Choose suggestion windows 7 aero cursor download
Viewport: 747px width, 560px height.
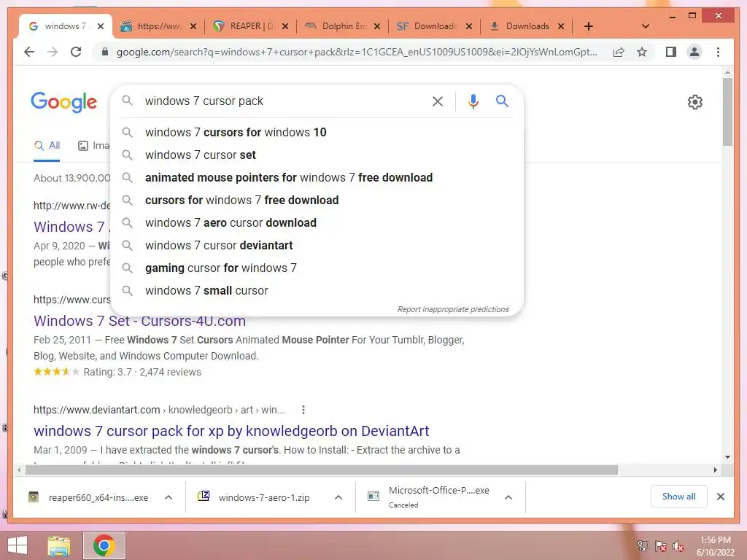pos(317,223)
